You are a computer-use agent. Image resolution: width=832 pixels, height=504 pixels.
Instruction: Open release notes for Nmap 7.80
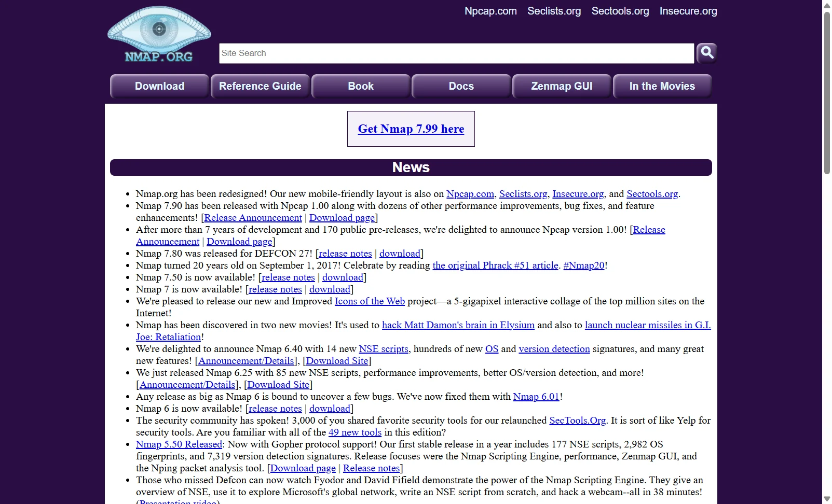pos(345,254)
